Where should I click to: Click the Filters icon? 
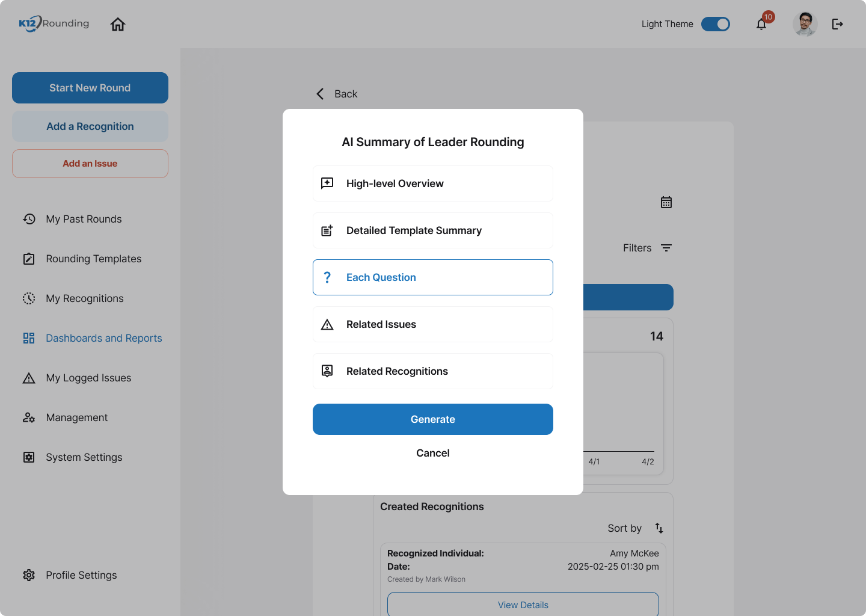(666, 248)
